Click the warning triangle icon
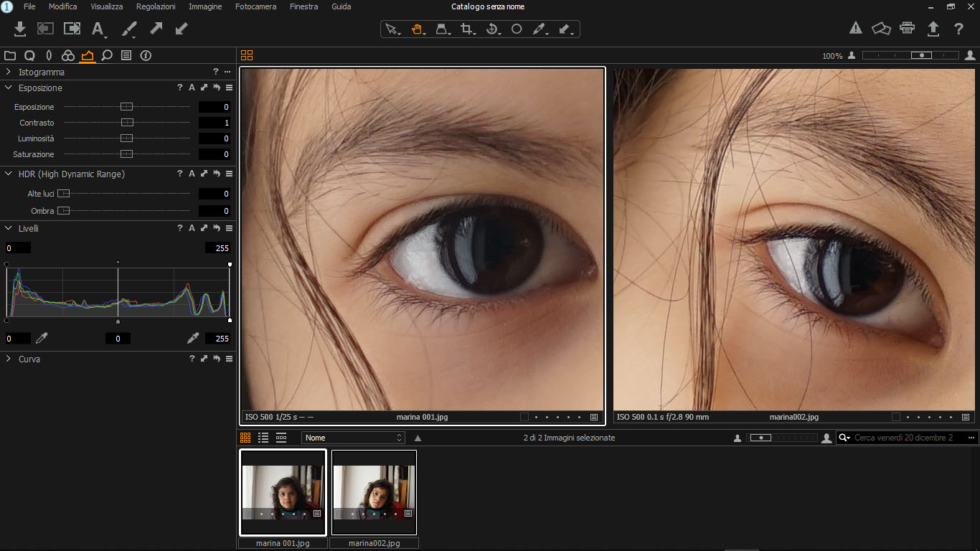The width and height of the screenshot is (980, 551). (x=856, y=29)
